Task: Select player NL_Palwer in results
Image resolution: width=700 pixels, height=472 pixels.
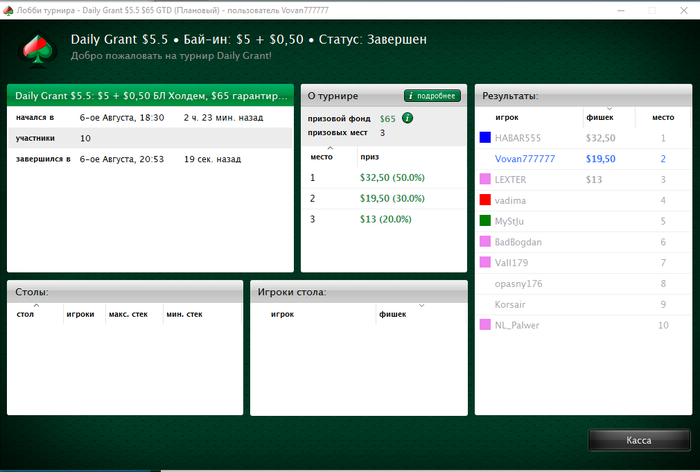Action: [583, 325]
